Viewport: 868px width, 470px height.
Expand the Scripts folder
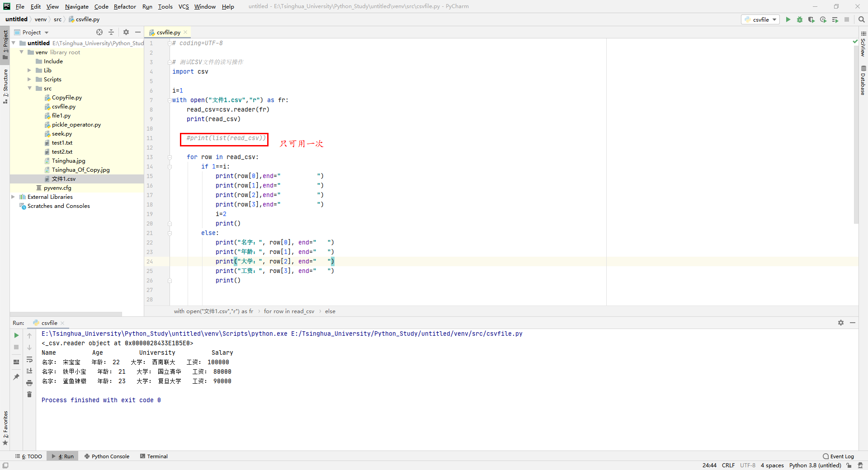tap(30, 79)
